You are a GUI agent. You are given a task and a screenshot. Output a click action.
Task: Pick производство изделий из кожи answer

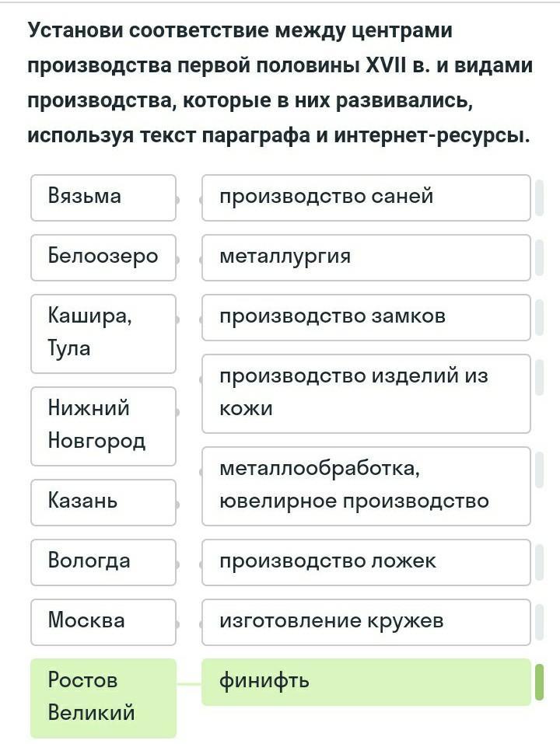click(x=366, y=394)
